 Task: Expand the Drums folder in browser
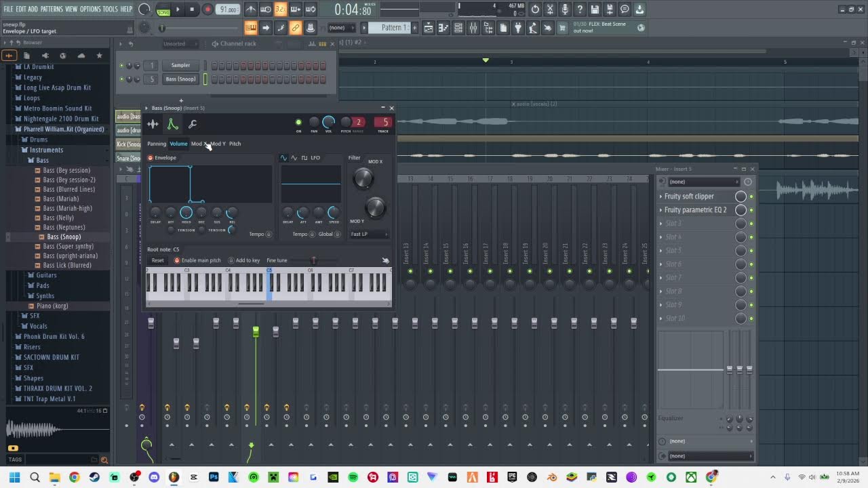(39, 140)
